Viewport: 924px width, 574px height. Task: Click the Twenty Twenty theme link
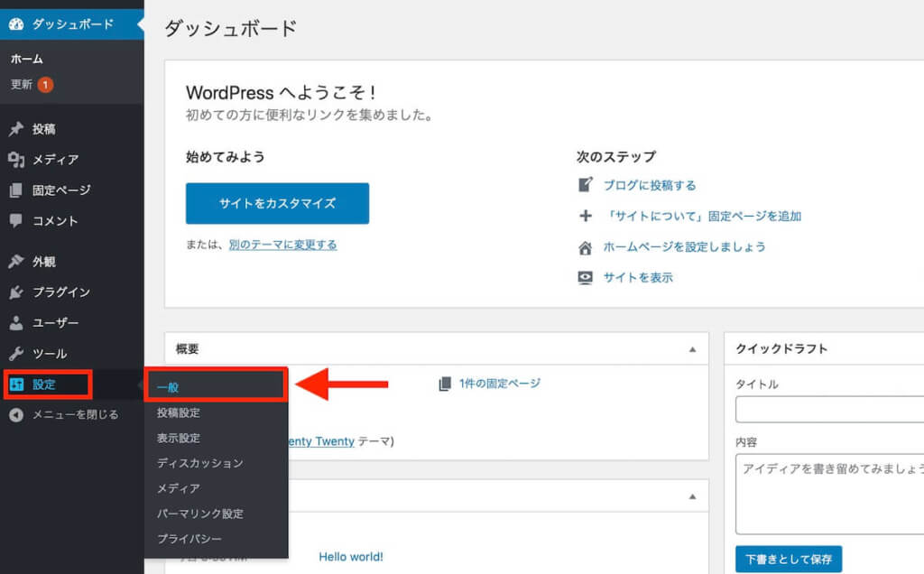point(322,441)
